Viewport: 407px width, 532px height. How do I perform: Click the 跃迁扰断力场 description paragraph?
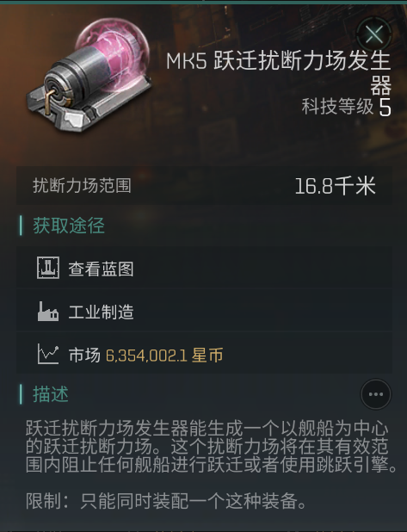212,446
